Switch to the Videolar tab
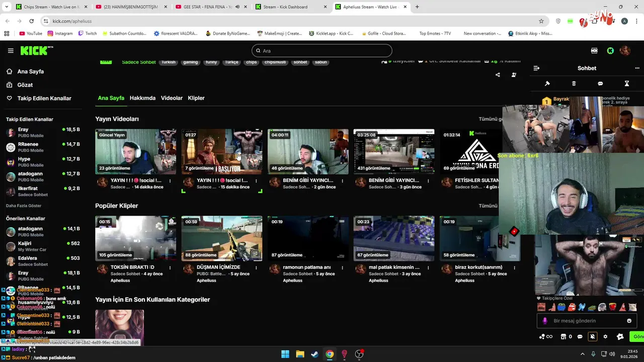The image size is (644, 362). [x=172, y=98]
